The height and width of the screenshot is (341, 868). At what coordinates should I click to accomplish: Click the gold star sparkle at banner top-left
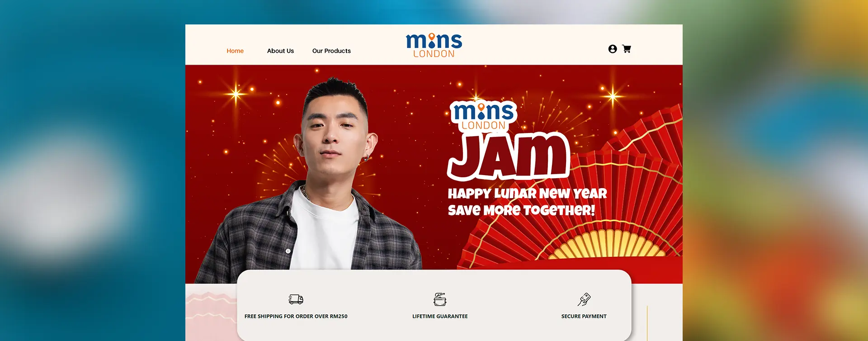[236, 94]
